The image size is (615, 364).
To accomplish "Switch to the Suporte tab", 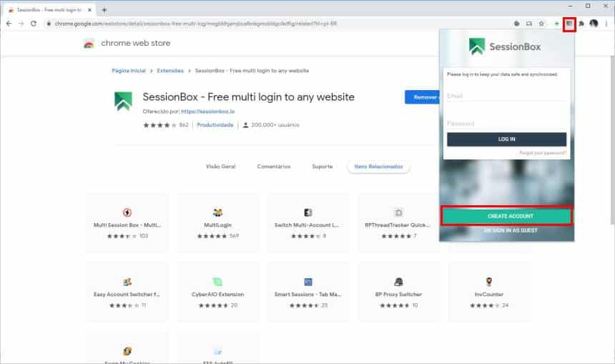I will click(x=323, y=167).
